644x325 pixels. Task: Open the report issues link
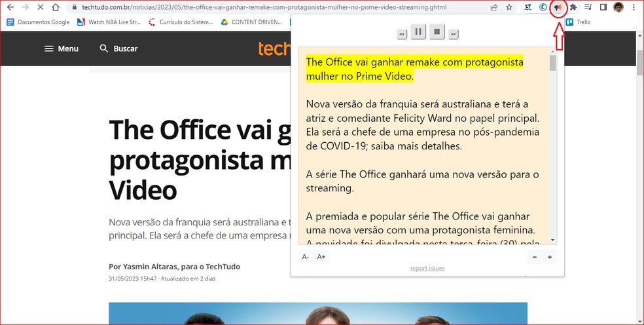click(427, 268)
